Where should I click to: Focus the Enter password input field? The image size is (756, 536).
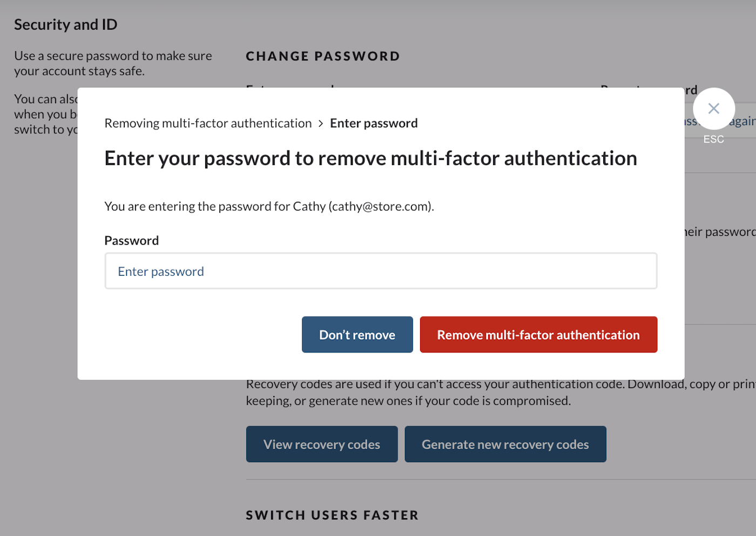point(381,271)
